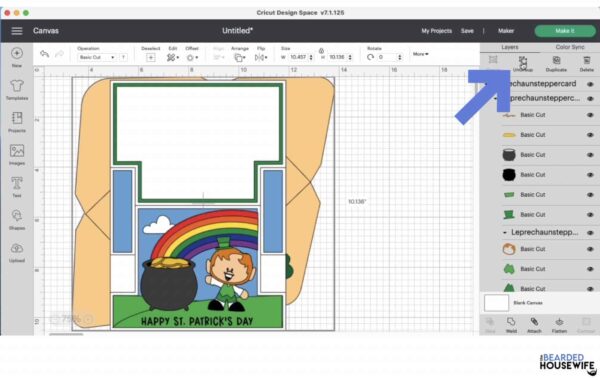Screen dimensions: 600x381
Task: Toggle eye on the thin orange squiggle layer
Action: 590,115
